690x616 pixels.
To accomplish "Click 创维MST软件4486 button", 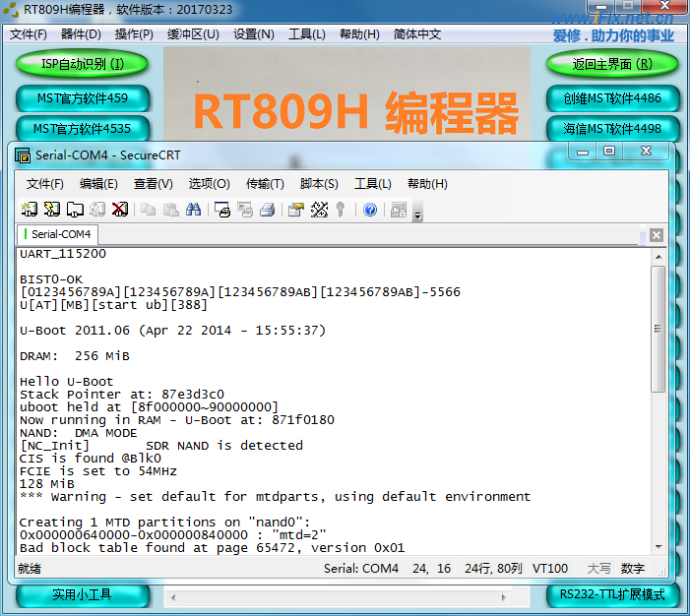I will pos(612,98).
